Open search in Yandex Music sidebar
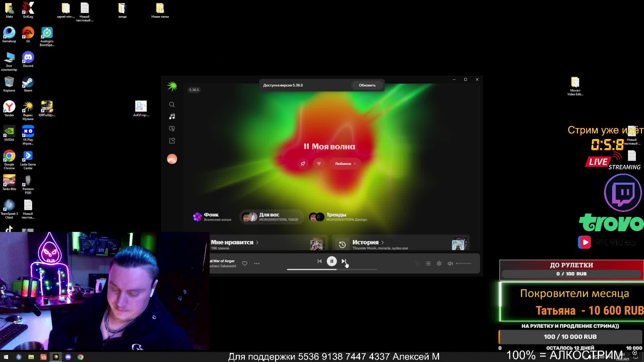 [x=172, y=105]
